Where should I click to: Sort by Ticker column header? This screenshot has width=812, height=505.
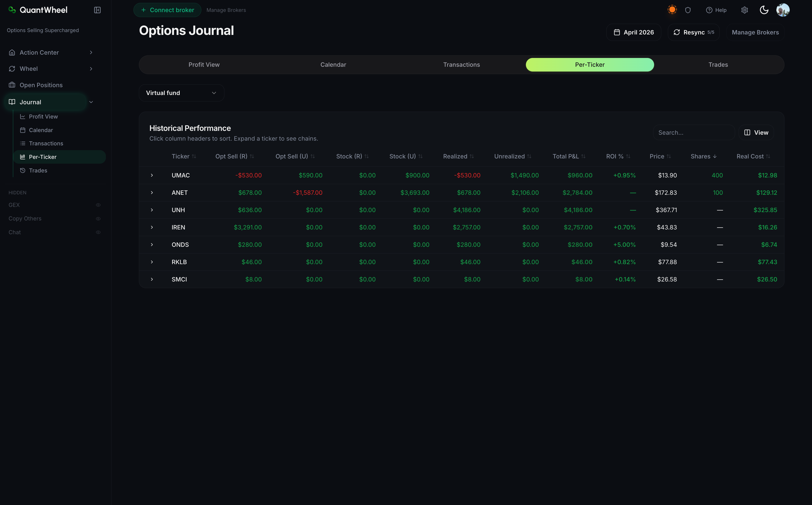184,157
